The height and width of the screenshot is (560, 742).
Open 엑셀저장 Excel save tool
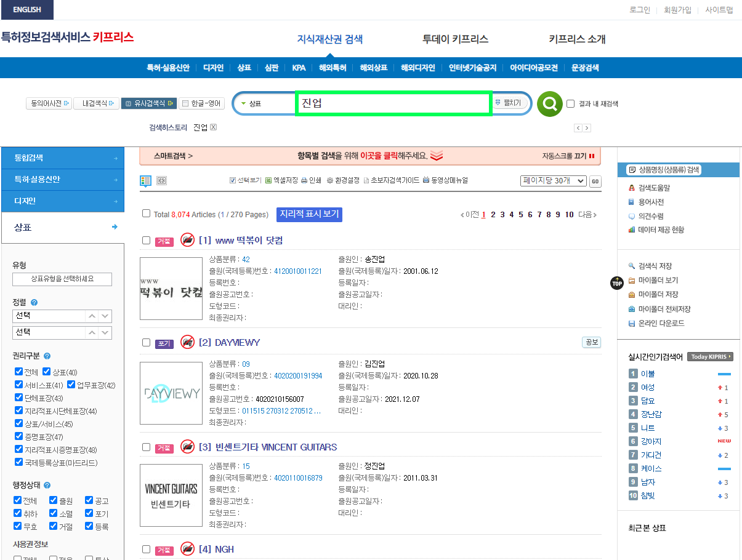[x=281, y=180]
